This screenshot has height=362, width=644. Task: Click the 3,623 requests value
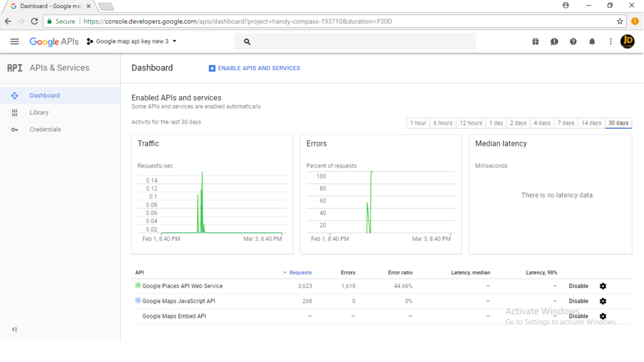[x=305, y=286]
